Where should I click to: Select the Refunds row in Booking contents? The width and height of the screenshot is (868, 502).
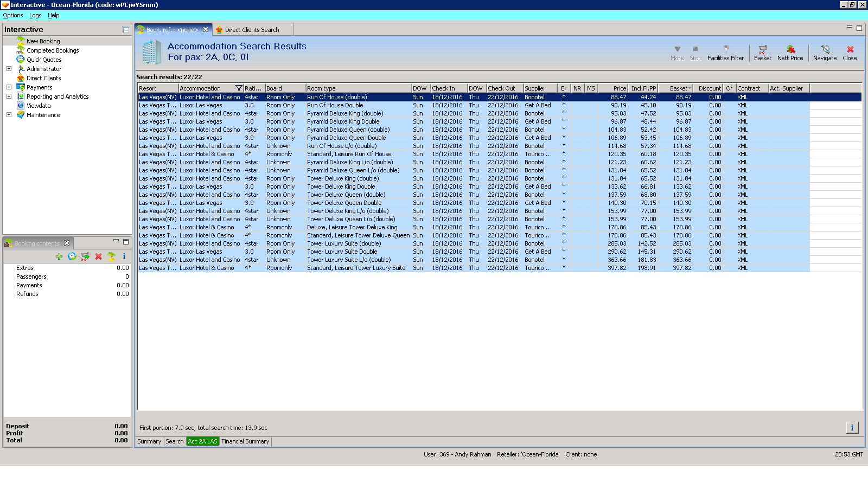click(67, 294)
